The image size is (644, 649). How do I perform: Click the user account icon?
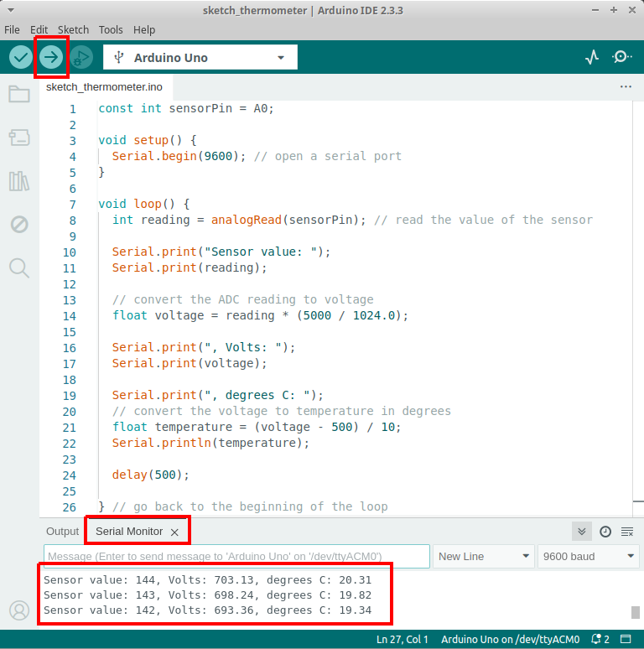pyautogui.click(x=19, y=610)
